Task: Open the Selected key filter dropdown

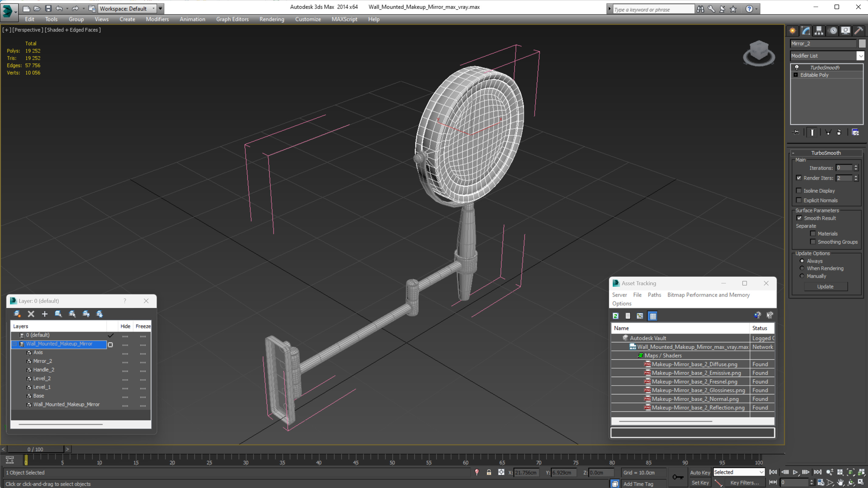Action: (761, 472)
